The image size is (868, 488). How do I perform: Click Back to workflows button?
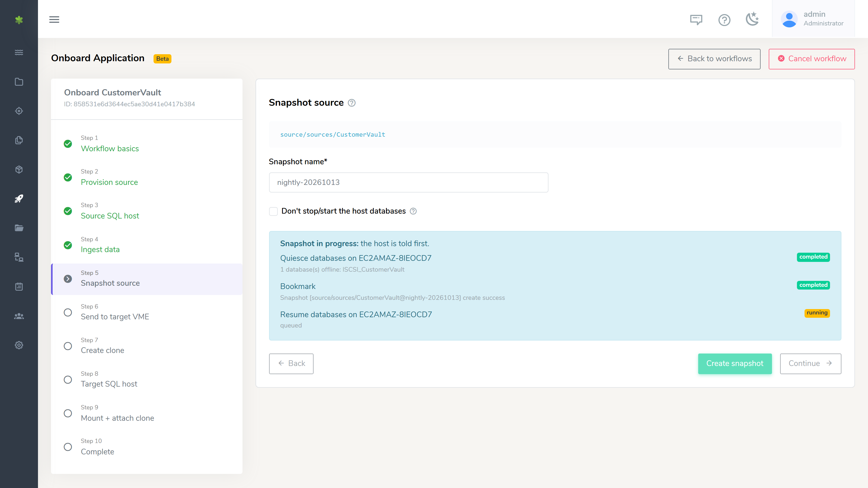[714, 59]
